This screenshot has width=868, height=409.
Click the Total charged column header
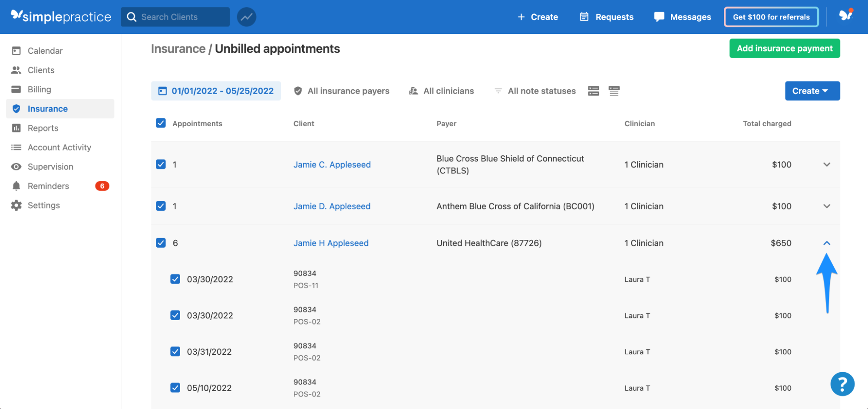tap(767, 124)
